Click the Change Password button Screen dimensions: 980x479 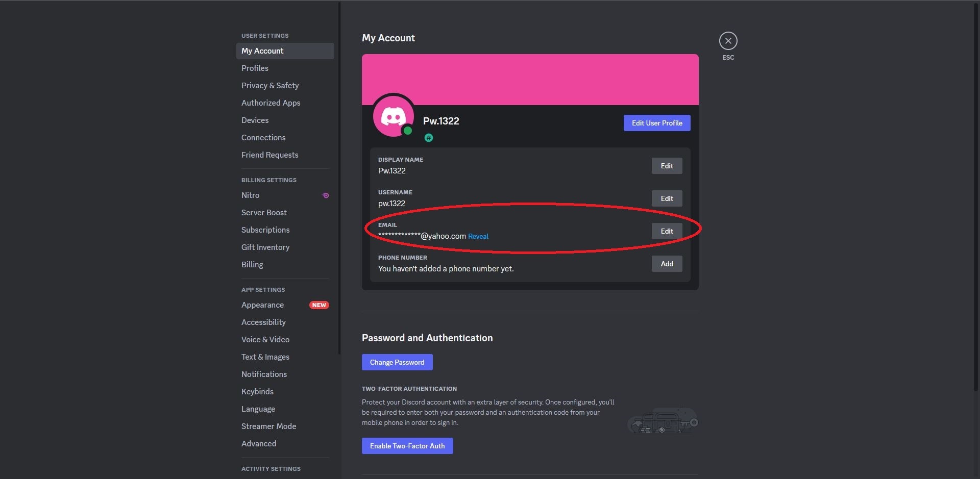397,362
